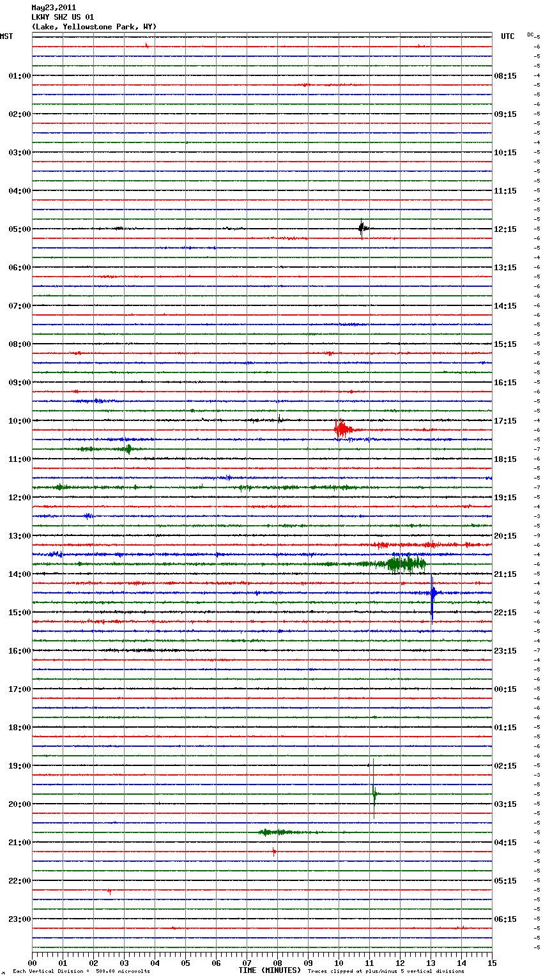Click the 14:00 MST time label
The width and height of the screenshot is (543, 980).
pyautogui.click(x=19, y=574)
